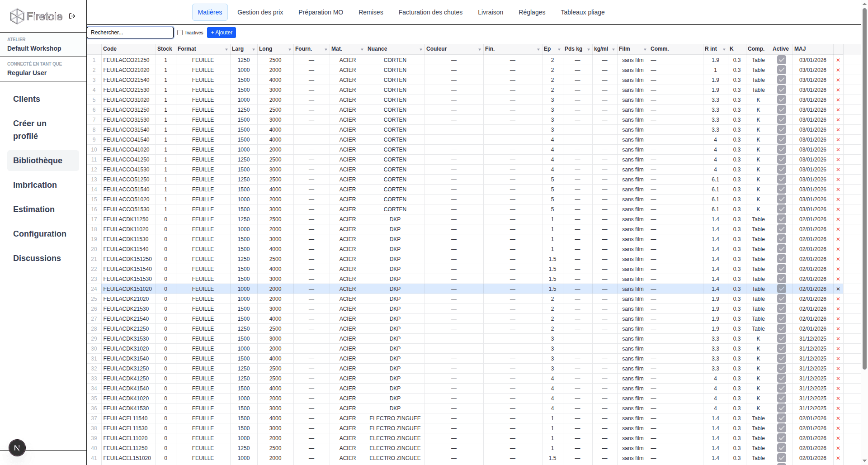Remove FEUILACCO21540 using the red X

click(838, 80)
